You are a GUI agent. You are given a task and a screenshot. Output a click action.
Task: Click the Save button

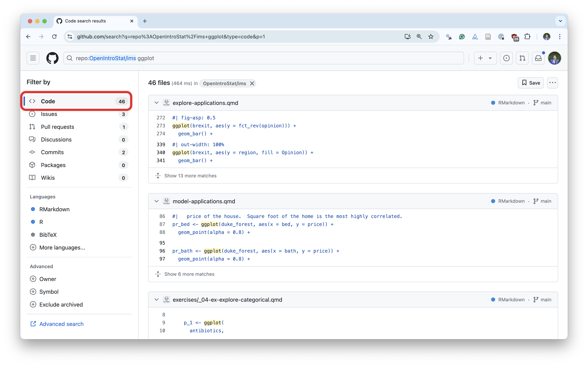pyautogui.click(x=530, y=83)
